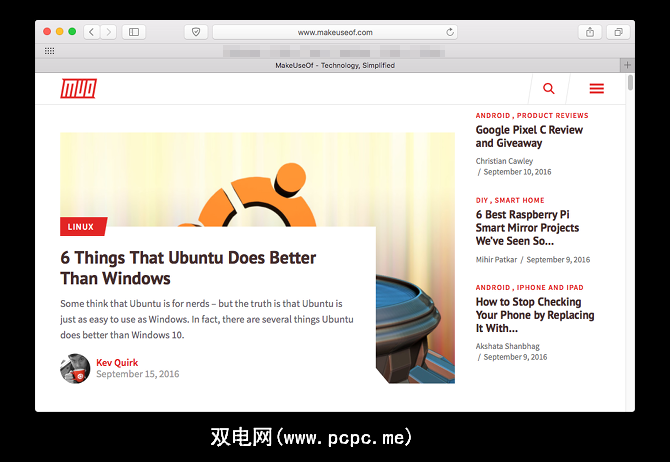Click Kev Quirk's author avatar
The height and width of the screenshot is (462, 670).
(x=75, y=368)
